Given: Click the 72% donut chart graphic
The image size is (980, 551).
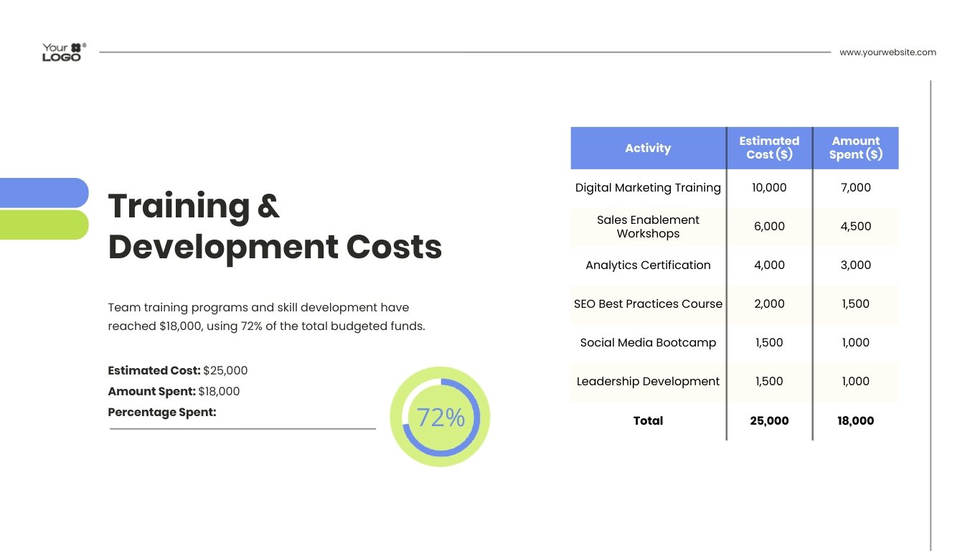Looking at the screenshot, I should pyautogui.click(x=439, y=417).
